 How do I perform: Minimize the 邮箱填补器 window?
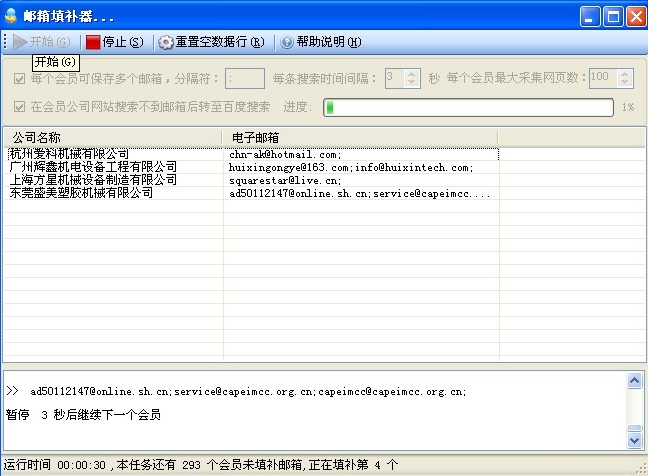coord(590,17)
